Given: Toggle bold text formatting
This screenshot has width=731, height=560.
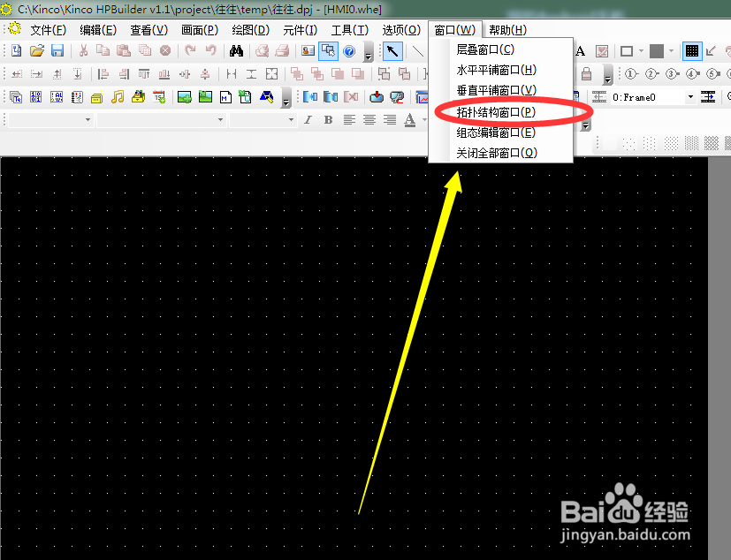Looking at the screenshot, I should point(328,118).
